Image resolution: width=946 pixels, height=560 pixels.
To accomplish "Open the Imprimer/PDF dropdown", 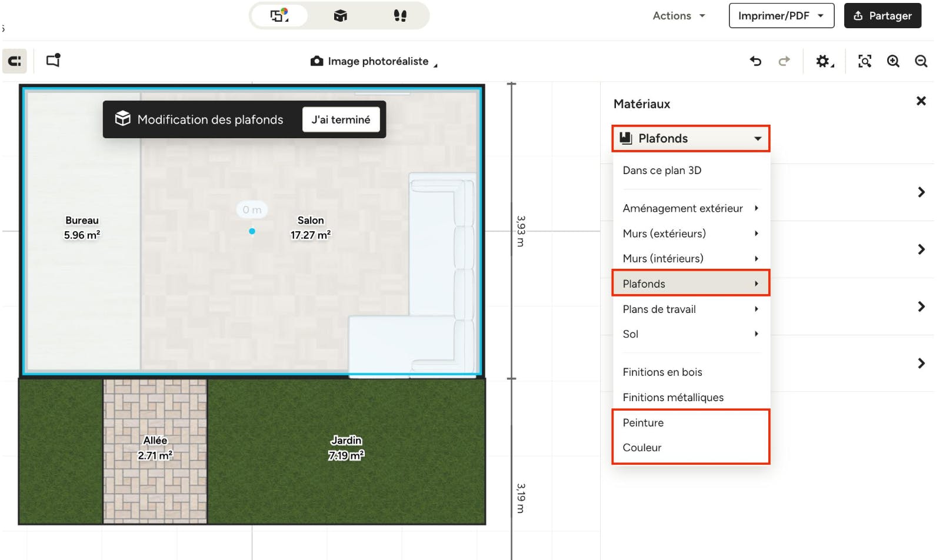I will coord(781,16).
